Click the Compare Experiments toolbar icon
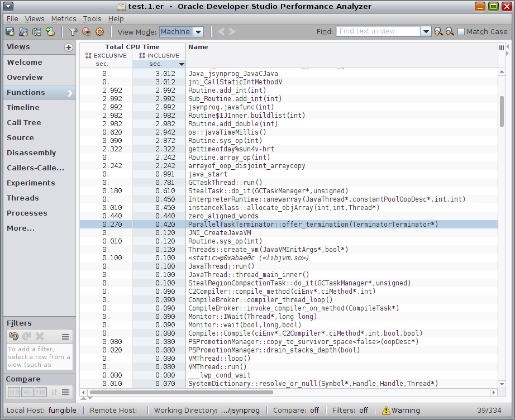 click(36, 31)
